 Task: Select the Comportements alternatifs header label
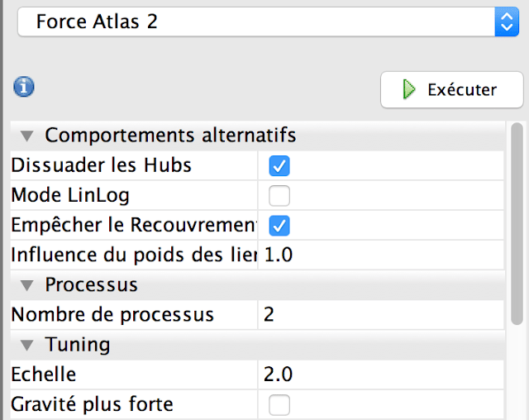tap(170, 136)
